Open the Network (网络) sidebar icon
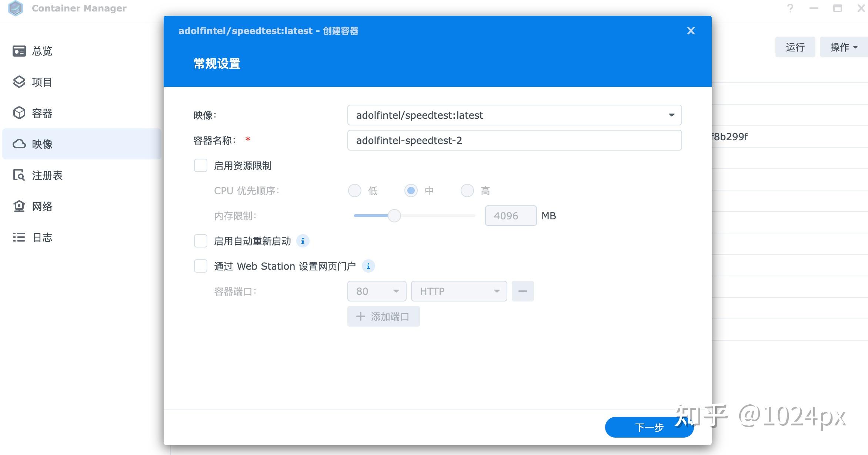The width and height of the screenshot is (868, 455). click(x=19, y=206)
